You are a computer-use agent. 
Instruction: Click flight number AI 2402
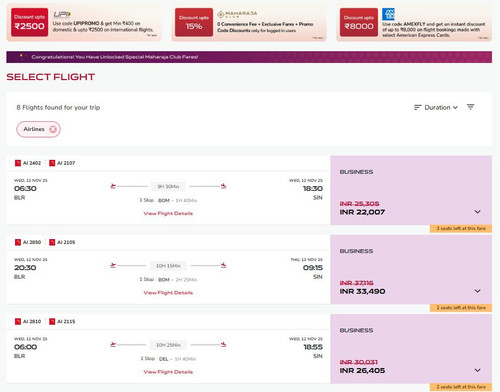tap(32, 163)
